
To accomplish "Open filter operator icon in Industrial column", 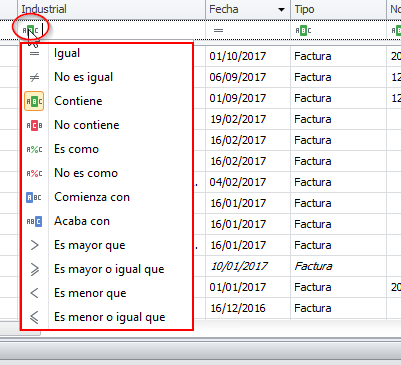I will 30,30.
